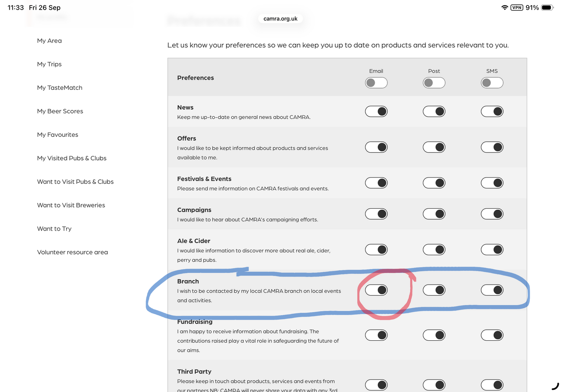Open My Favourites list
Viewport: 561px width, 392px height.
click(x=58, y=135)
